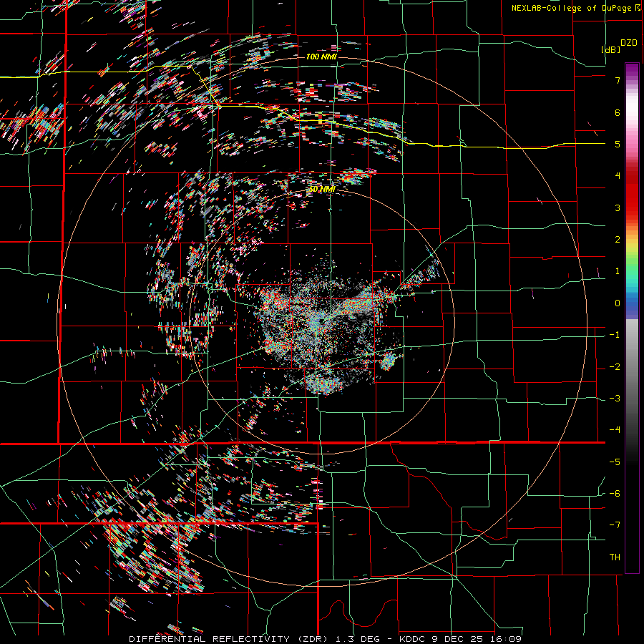Select the "-3" scale tick label
The height and width of the screenshot is (644, 644).
click(x=615, y=399)
